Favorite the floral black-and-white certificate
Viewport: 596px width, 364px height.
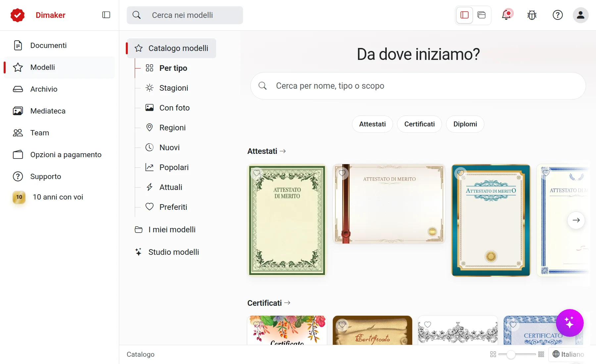click(x=427, y=325)
